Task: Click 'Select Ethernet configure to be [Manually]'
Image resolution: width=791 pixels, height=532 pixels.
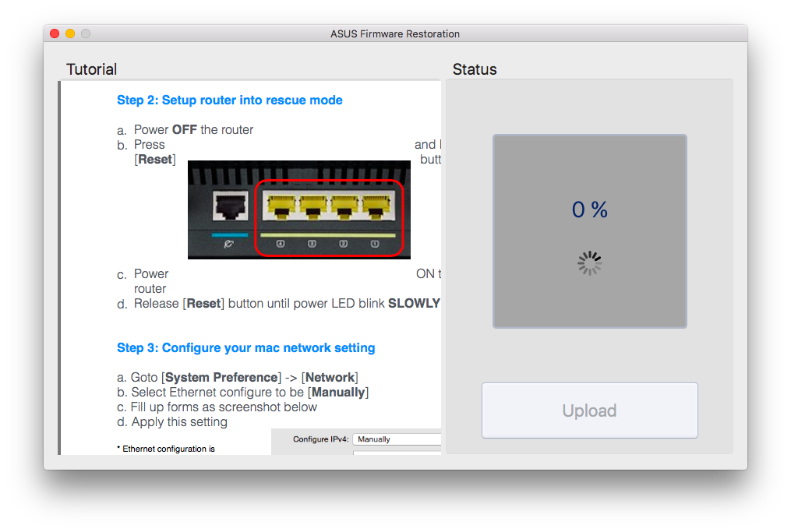Action: [x=242, y=393]
